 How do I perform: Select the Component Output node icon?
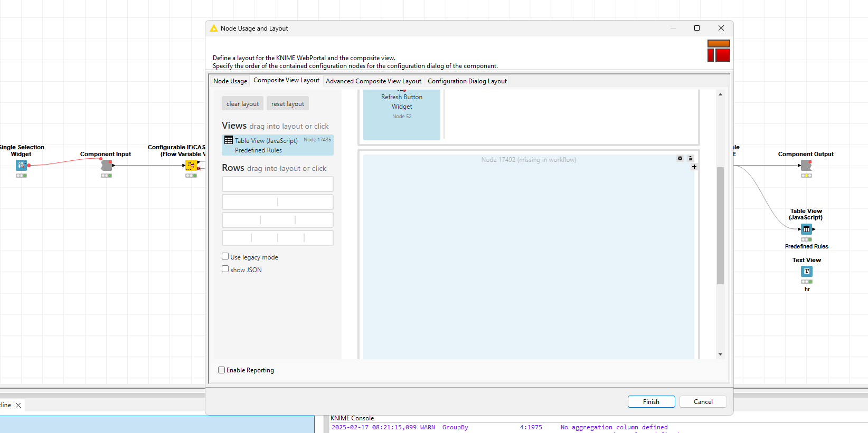point(806,166)
